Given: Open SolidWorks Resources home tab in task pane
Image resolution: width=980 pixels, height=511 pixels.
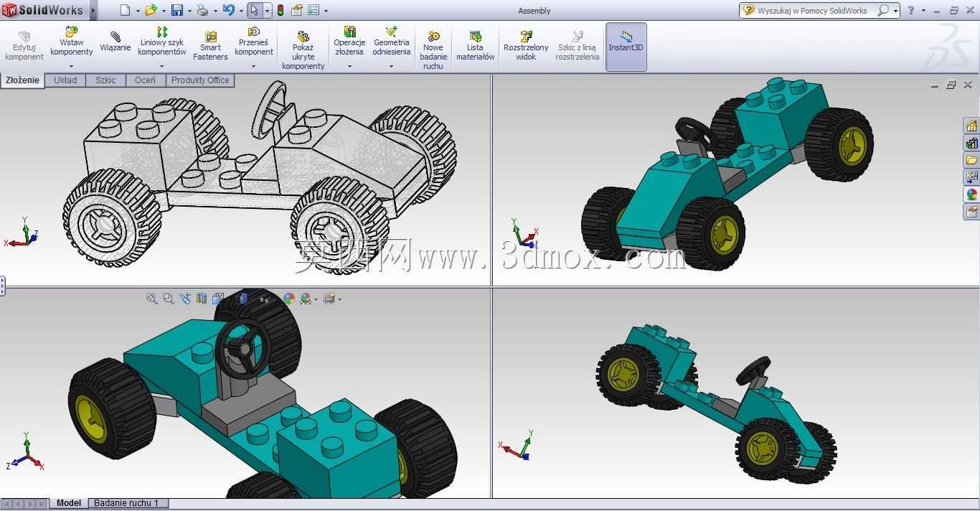Looking at the screenshot, I should click(x=971, y=126).
